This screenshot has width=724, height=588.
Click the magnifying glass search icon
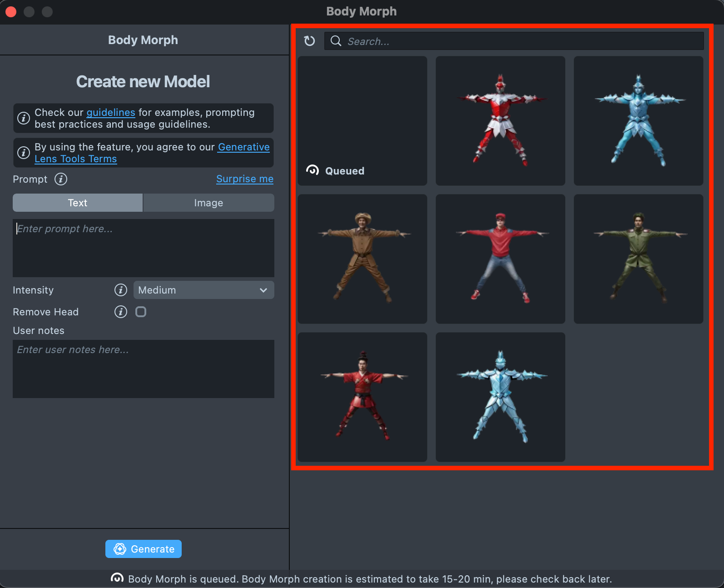pyautogui.click(x=336, y=41)
